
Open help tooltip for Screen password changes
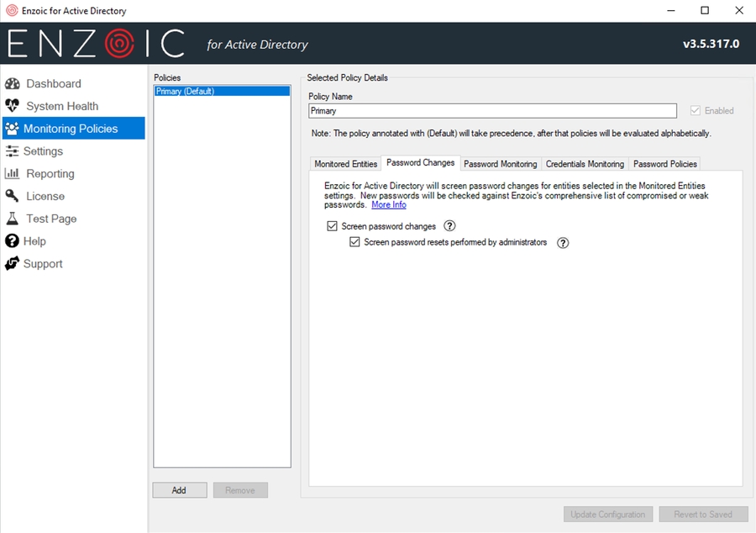(x=449, y=226)
